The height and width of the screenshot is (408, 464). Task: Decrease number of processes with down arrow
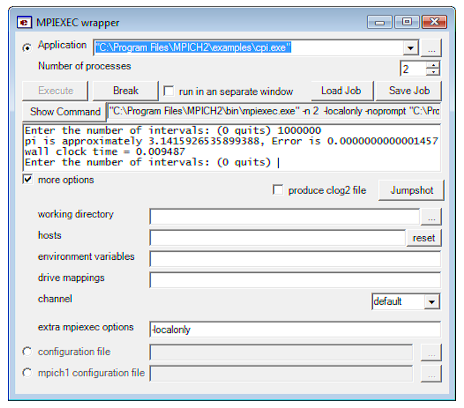point(433,72)
